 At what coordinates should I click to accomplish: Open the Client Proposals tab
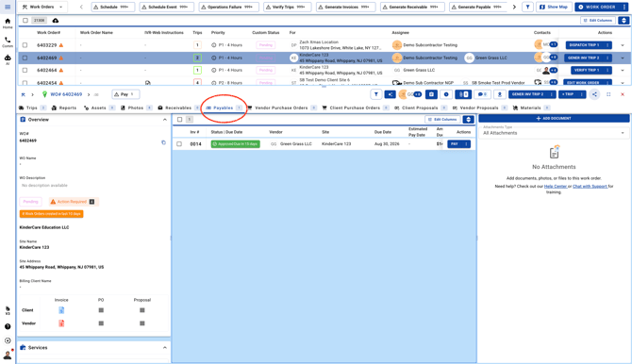click(x=421, y=108)
